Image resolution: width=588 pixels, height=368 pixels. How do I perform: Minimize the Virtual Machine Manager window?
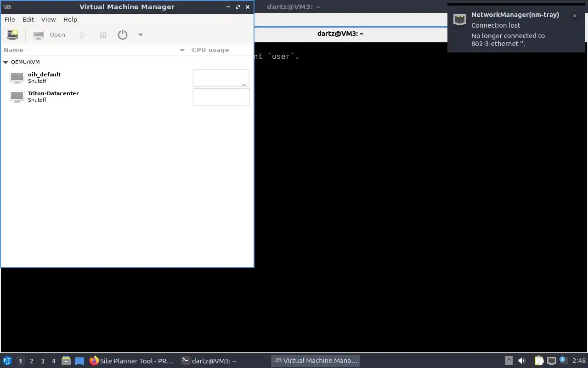228,7
